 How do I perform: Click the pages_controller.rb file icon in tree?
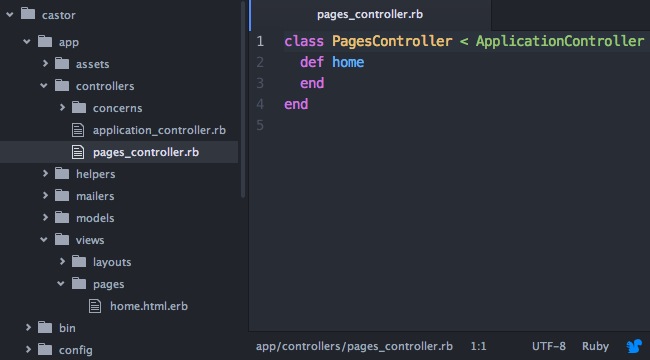click(78, 152)
